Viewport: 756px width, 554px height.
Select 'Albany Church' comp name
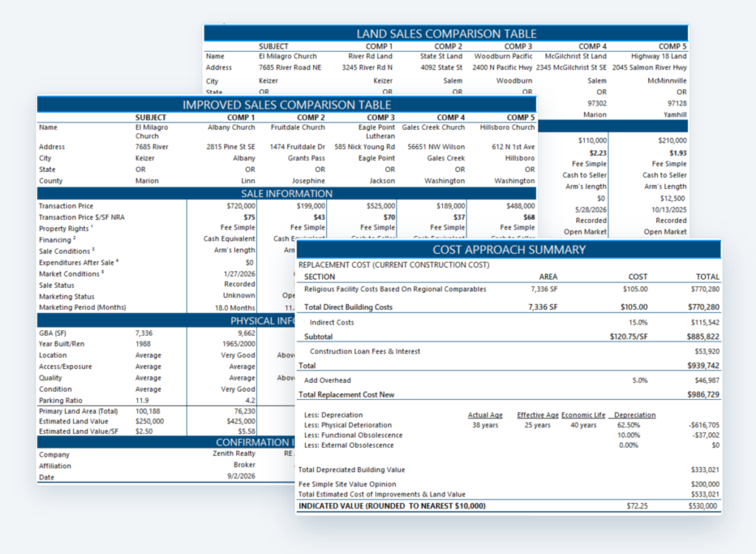tap(231, 128)
